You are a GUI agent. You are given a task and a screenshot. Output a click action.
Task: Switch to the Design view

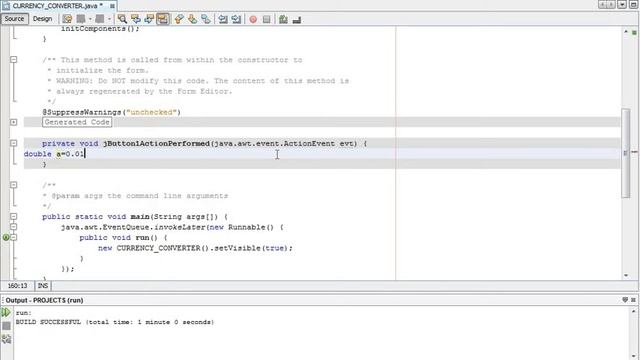(42, 19)
